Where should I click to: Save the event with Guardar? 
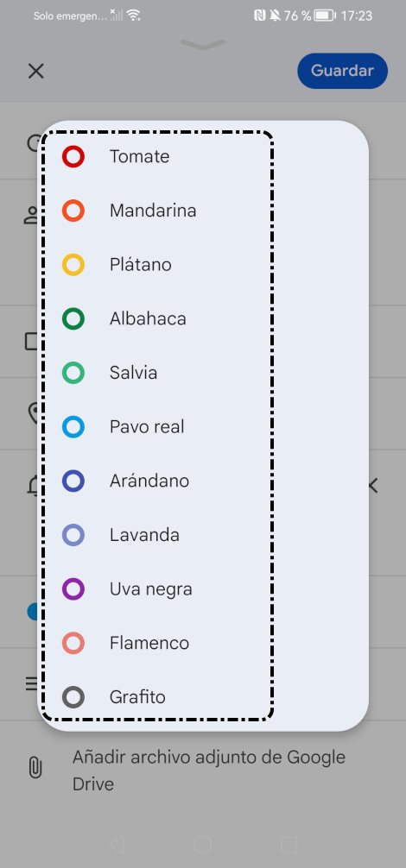click(342, 71)
